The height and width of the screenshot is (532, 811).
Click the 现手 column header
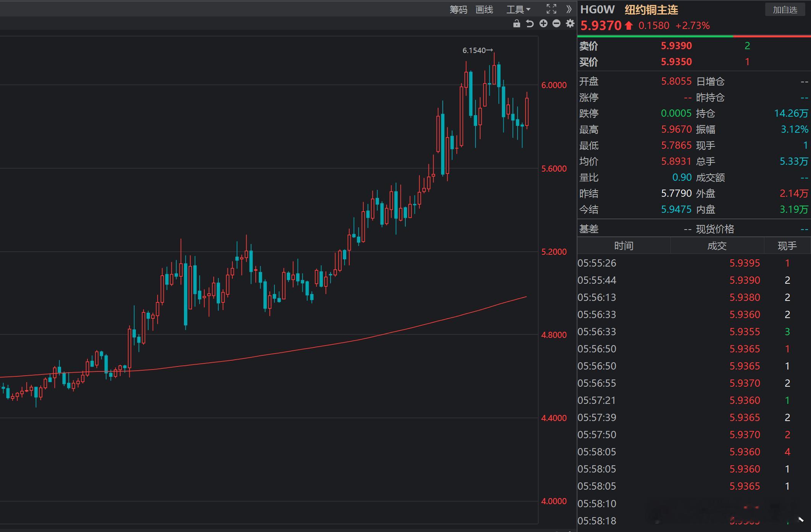[787, 246]
